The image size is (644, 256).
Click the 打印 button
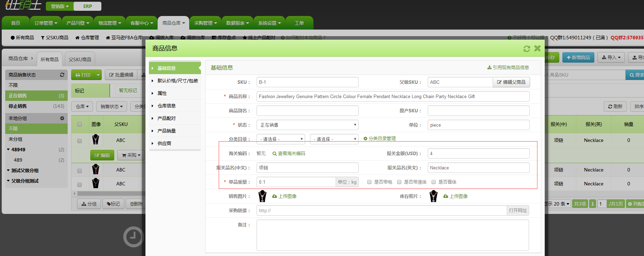click(83, 75)
